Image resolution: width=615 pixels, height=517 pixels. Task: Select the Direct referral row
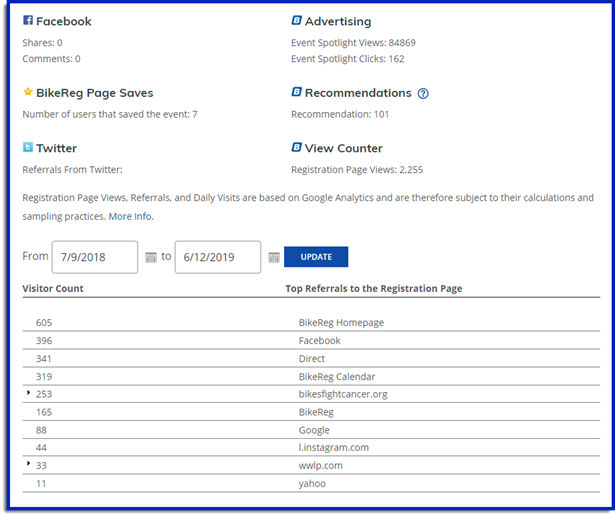(x=311, y=359)
